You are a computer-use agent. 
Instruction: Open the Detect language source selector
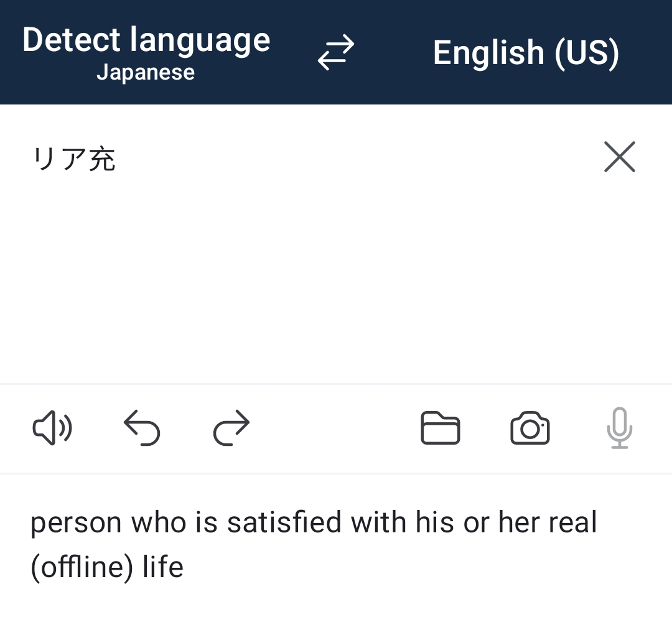146,52
